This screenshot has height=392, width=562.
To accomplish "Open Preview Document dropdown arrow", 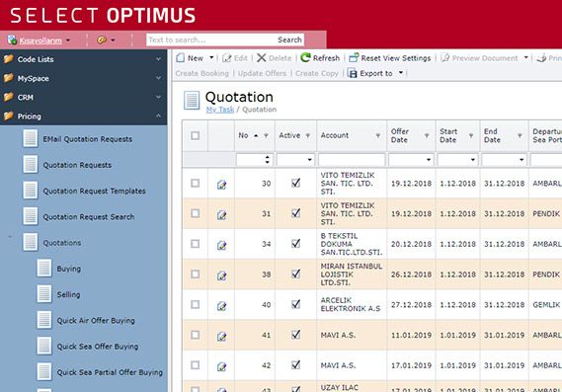I will pyautogui.click(x=525, y=57).
